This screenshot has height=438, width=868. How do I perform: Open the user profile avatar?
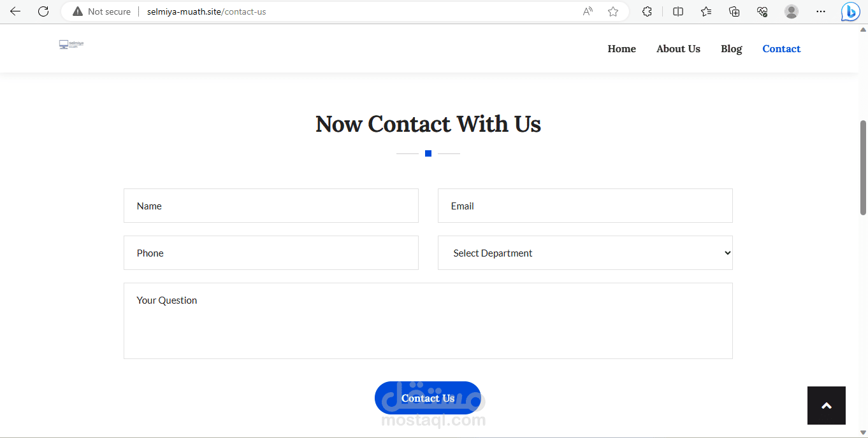pyautogui.click(x=792, y=11)
